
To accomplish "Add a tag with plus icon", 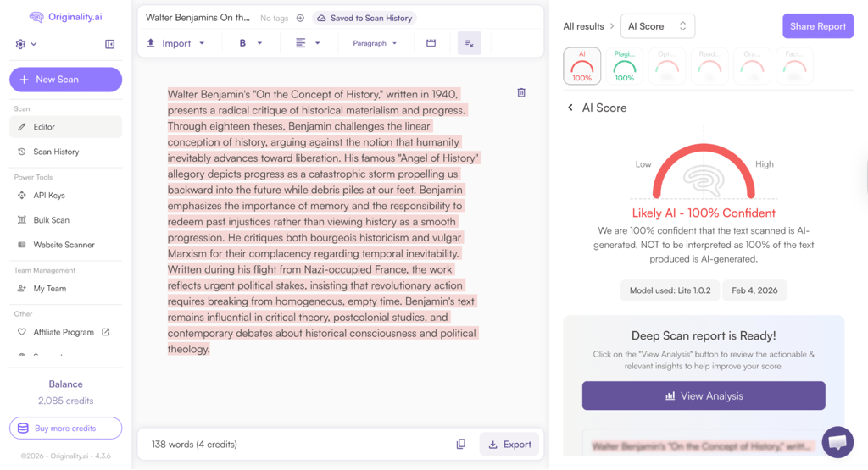I will (300, 19).
